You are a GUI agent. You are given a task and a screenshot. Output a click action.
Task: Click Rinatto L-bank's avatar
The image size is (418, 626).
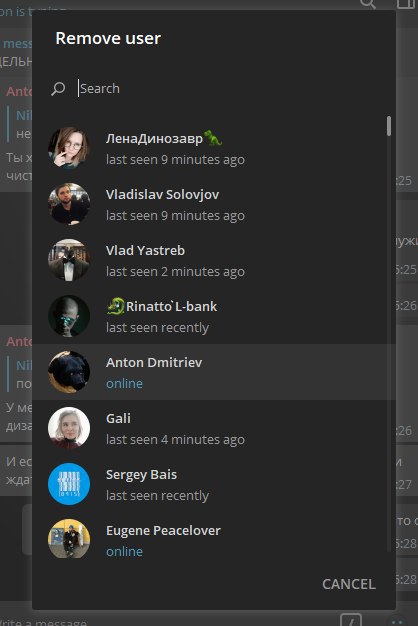coord(69,316)
